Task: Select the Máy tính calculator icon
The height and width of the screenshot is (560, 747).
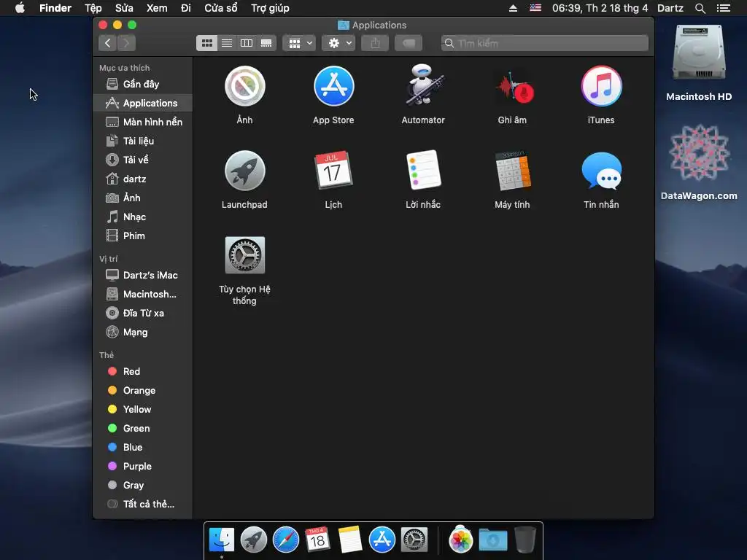Action: click(x=513, y=171)
